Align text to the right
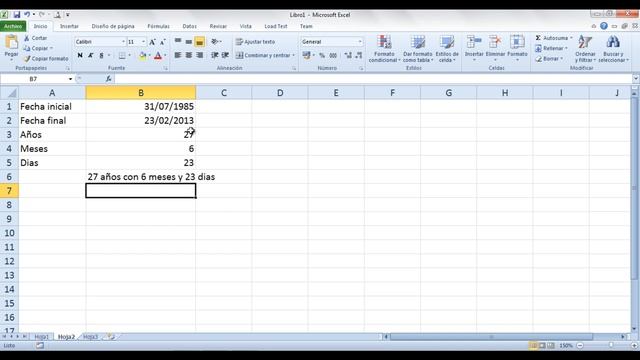This screenshot has width=640, height=360. pos(200,55)
